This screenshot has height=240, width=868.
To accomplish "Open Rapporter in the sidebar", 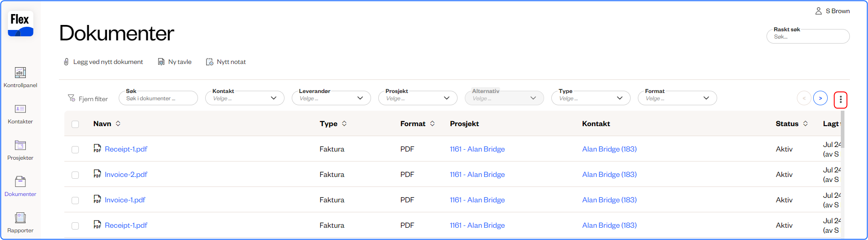I will tap(20, 222).
